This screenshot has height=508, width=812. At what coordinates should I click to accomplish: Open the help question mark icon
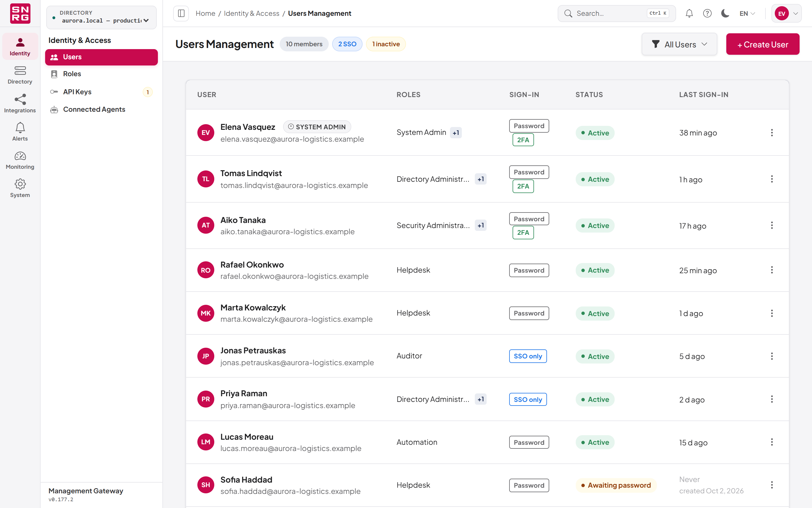[707, 14]
